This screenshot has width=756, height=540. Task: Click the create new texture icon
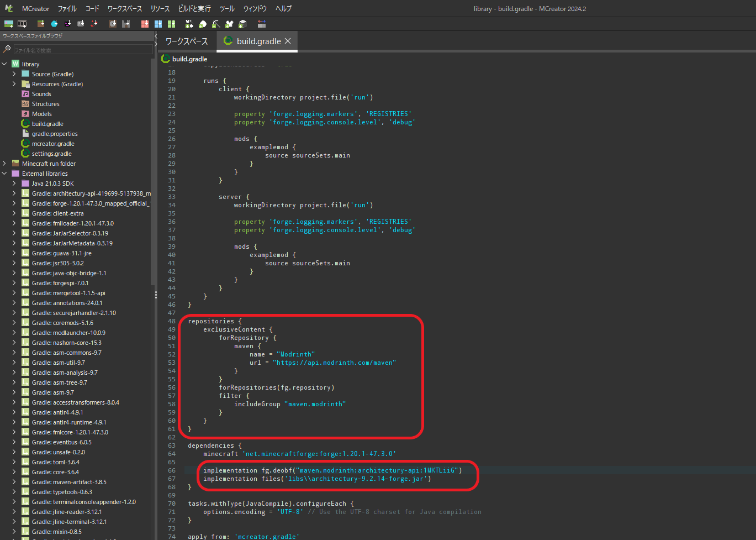coord(8,24)
